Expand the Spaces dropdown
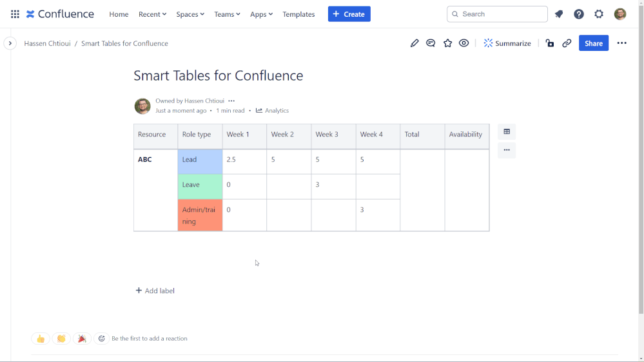The width and height of the screenshot is (644, 362). [x=190, y=14]
